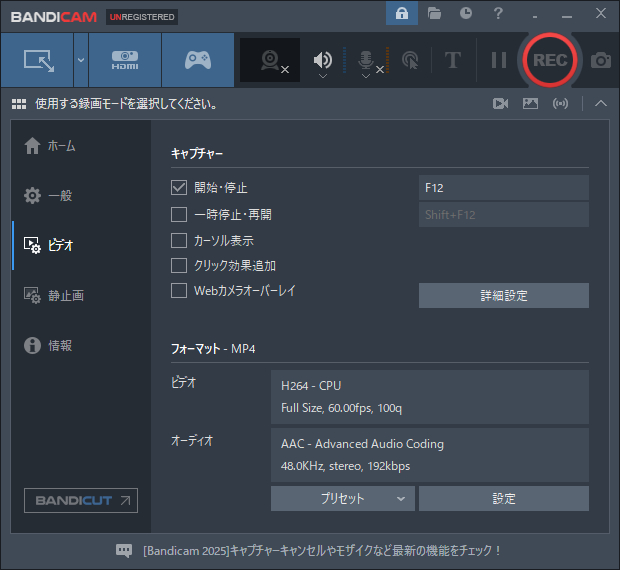Toggle mouse click effect icon

coord(410,60)
